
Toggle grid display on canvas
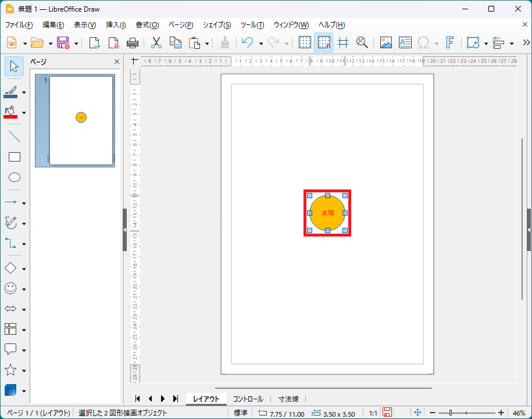point(305,42)
